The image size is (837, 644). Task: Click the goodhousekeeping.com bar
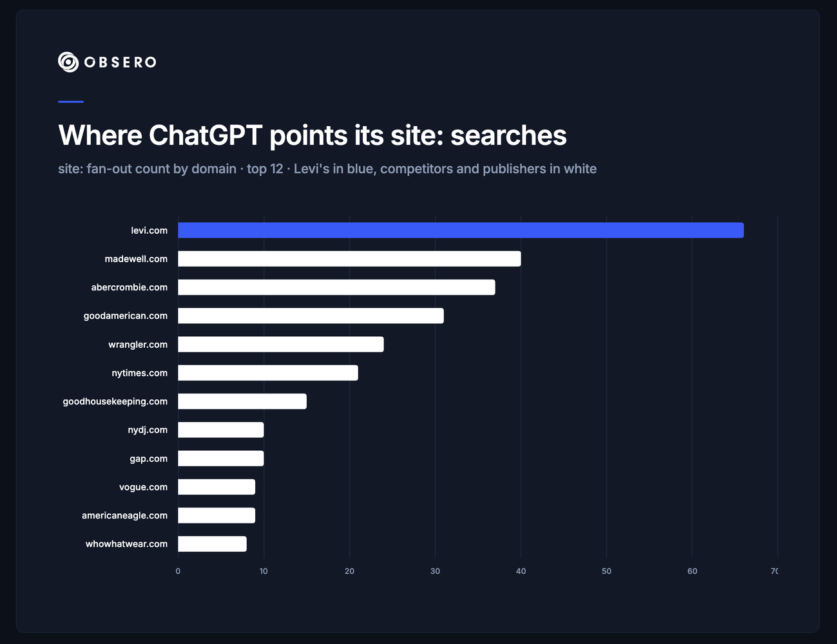tap(242, 401)
